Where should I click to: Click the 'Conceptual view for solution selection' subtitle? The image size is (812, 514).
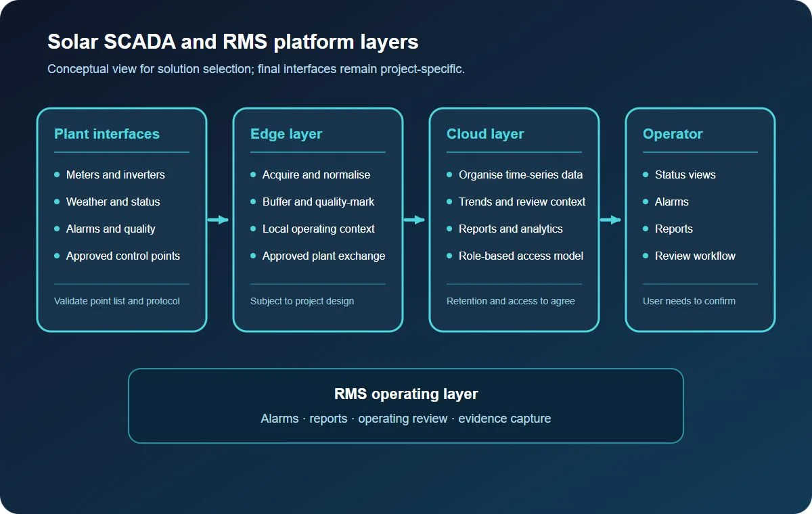[x=256, y=69]
